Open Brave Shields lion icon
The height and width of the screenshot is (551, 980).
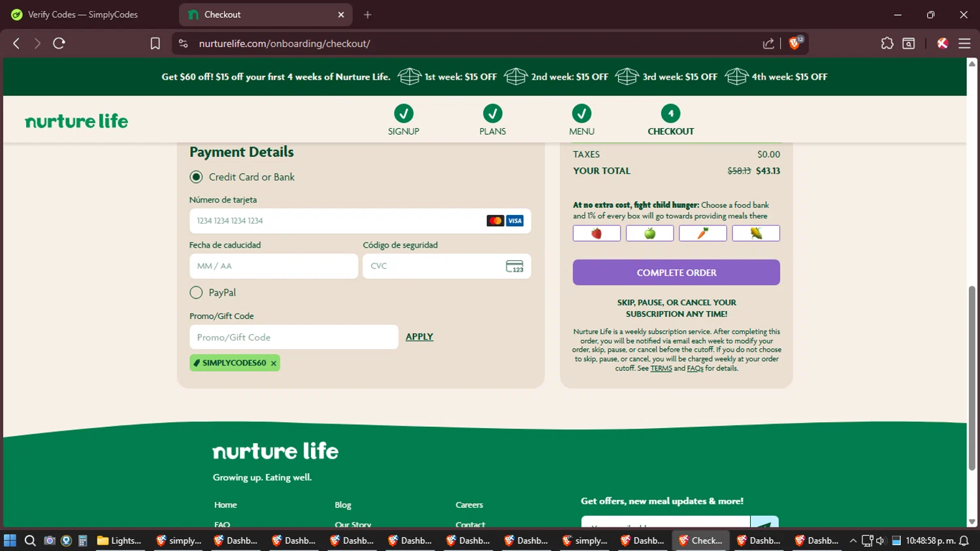795,43
